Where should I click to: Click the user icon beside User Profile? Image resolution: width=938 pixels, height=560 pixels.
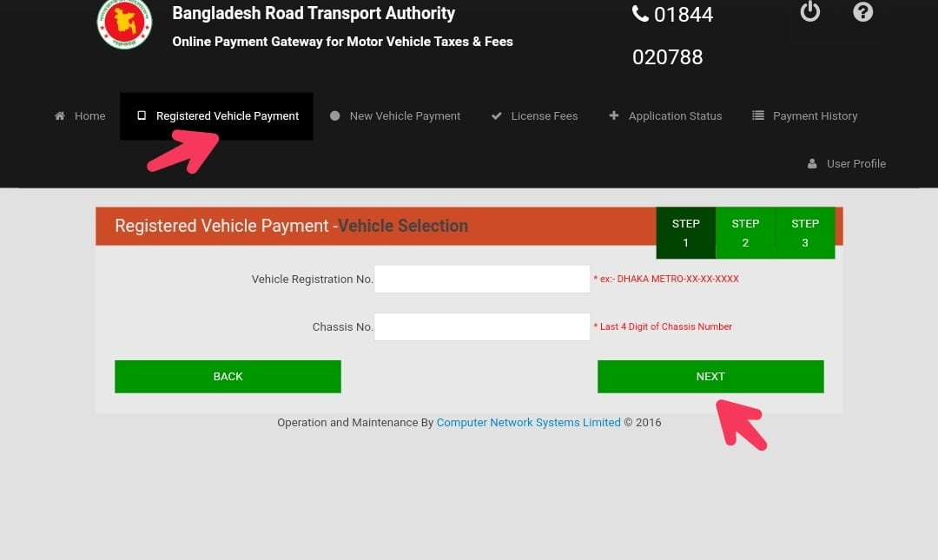coord(812,163)
